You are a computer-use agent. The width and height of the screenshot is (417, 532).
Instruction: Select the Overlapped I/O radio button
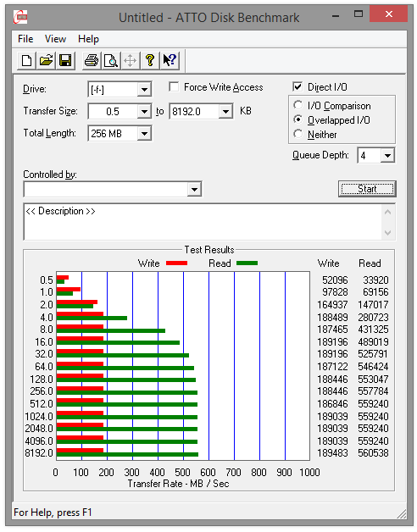point(297,119)
